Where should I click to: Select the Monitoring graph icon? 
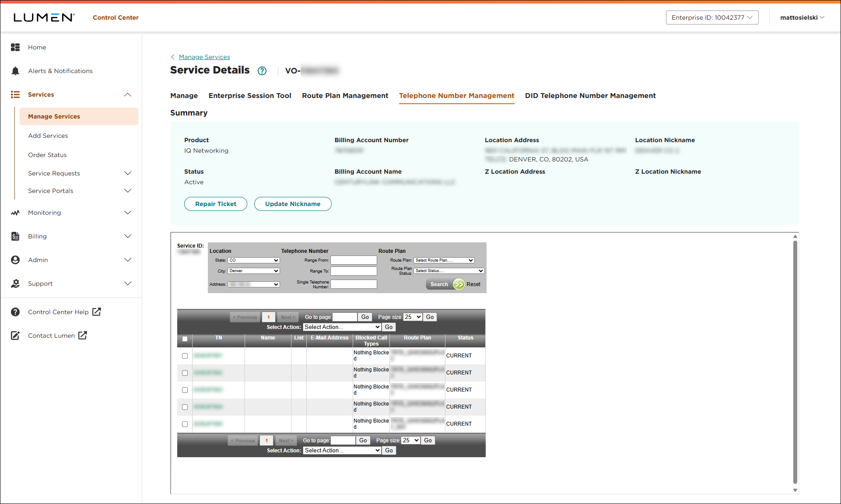point(15,213)
